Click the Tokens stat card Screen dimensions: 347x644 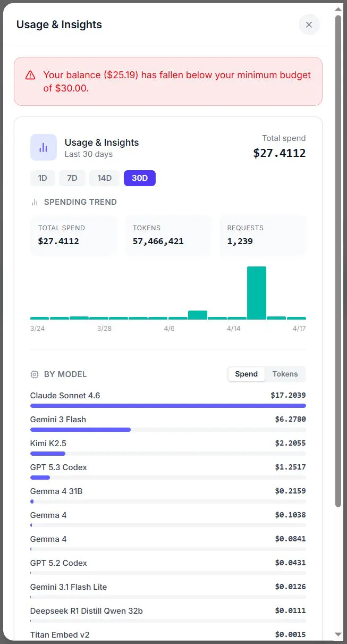point(168,235)
